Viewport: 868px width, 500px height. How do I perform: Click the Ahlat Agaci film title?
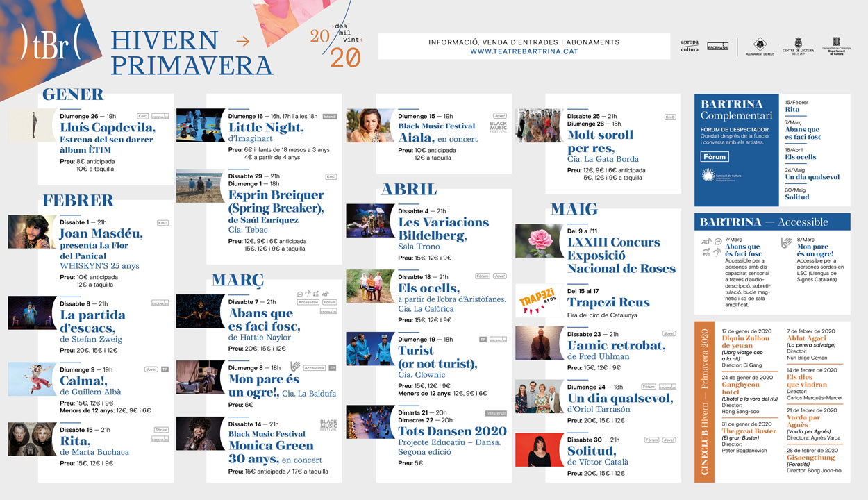tap(806, 338)
